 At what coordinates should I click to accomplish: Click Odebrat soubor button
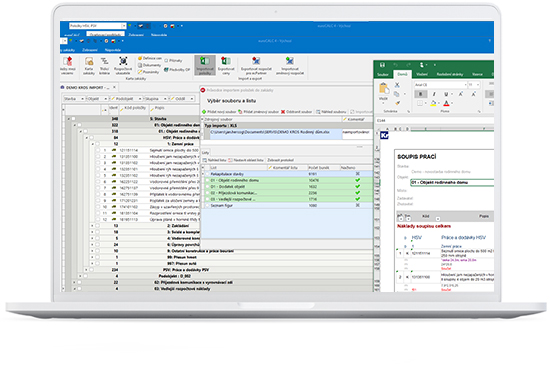296,112
